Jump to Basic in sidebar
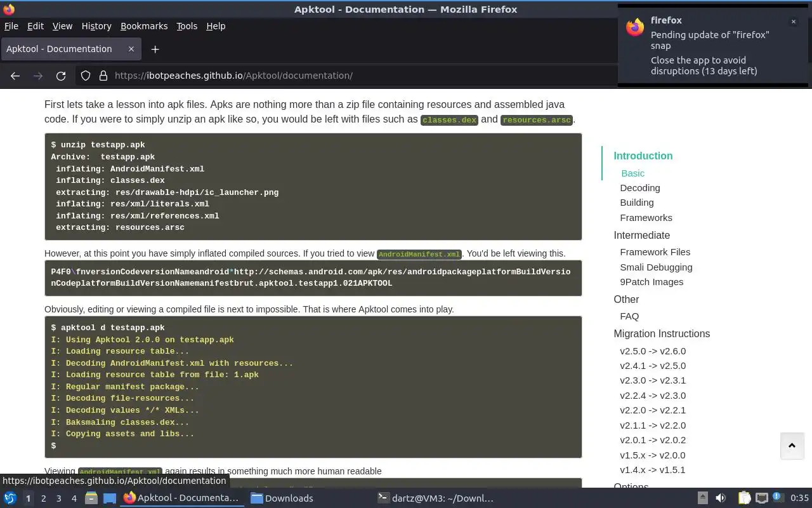Image resolution: width=812 pixels, height=508 pixels. [632, 173]
